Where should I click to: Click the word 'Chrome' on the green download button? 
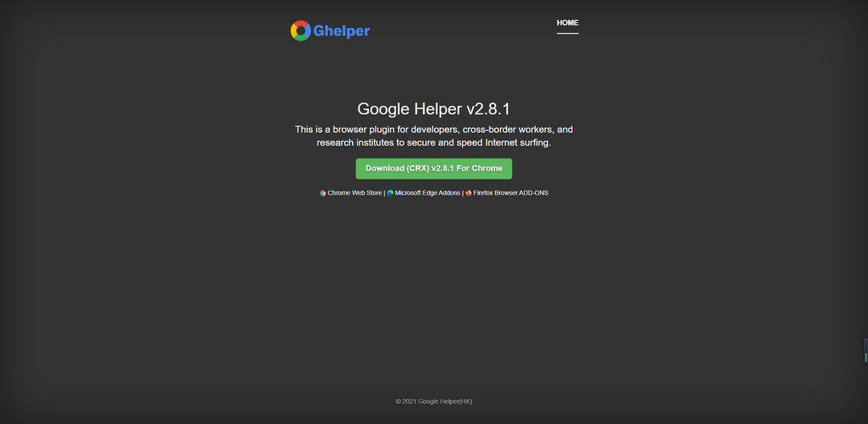coord(487,168)
